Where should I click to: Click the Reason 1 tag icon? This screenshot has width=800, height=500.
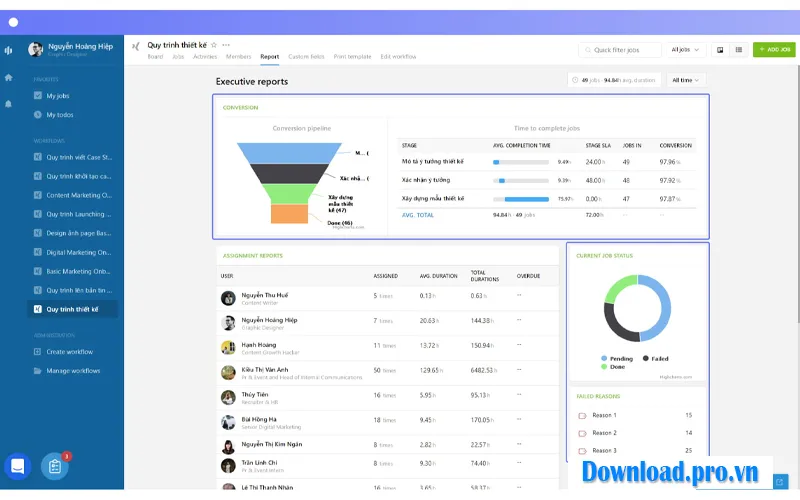coord(582,416)
